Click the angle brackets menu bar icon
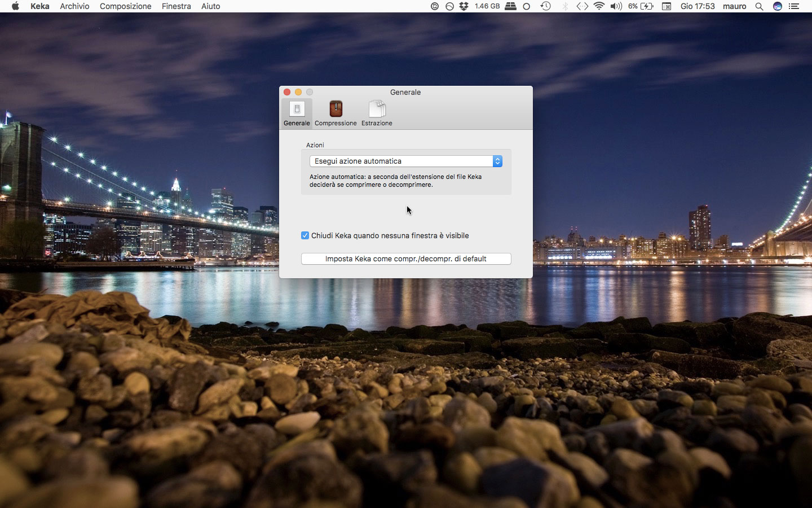This screenshot has height=508, width=812. (582, 6)
